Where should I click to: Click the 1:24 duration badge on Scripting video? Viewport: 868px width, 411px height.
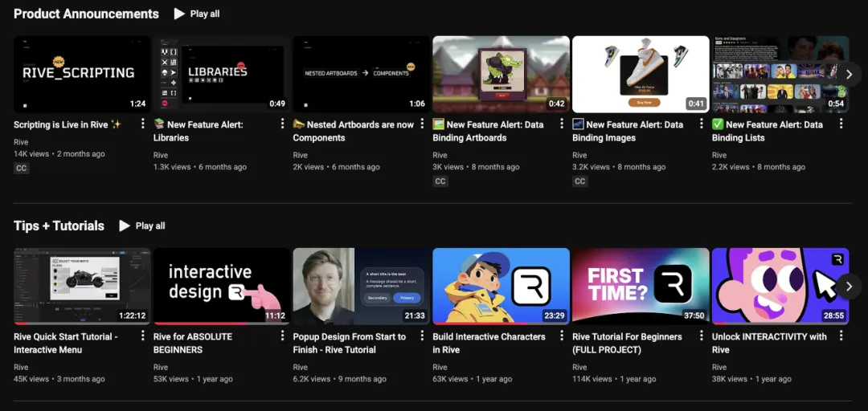click(x=138, y=104)
